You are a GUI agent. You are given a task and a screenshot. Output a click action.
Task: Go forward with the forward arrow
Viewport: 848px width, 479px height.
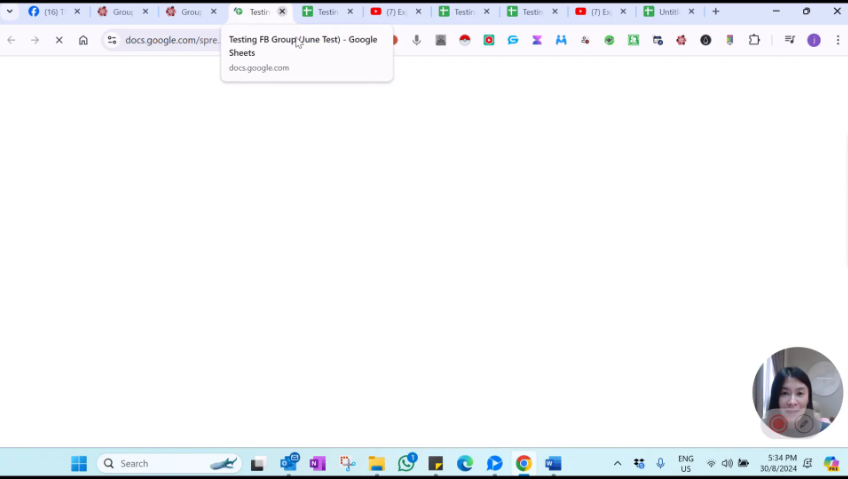click(35, 40)
